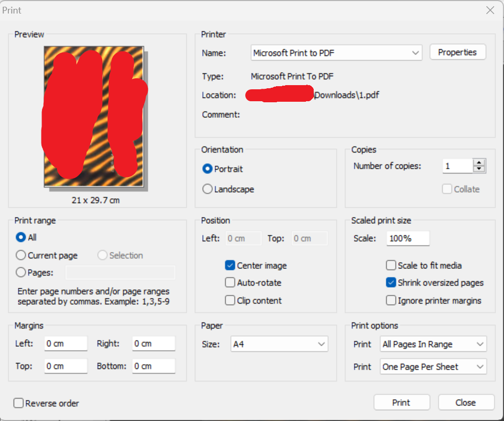The height and width of the screenshot is (421, 504).
Task: Increase number of copies with up arrow
Action: (479, 162)
